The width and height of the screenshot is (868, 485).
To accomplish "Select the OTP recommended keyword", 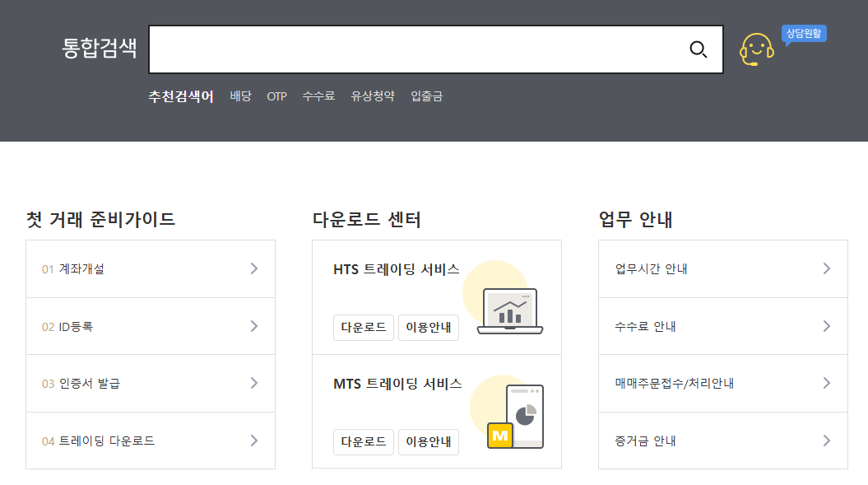I will coord(276,96).
